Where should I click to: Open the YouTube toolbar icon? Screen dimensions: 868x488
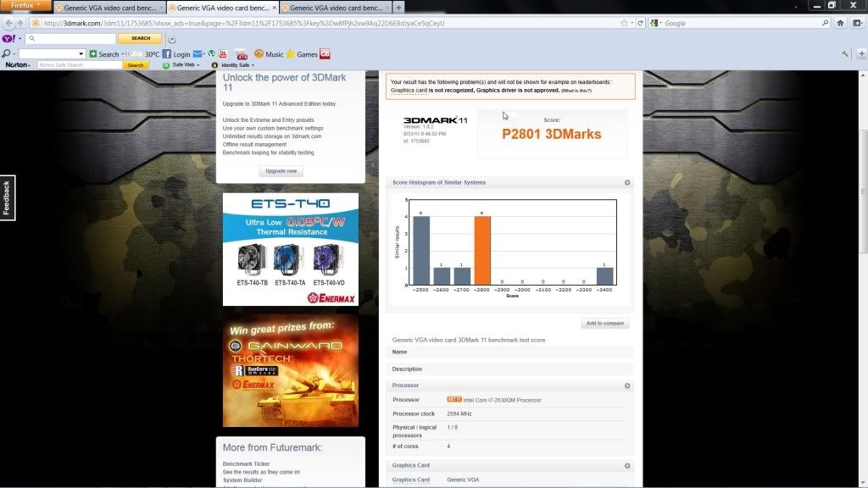[x=223, y=54]
